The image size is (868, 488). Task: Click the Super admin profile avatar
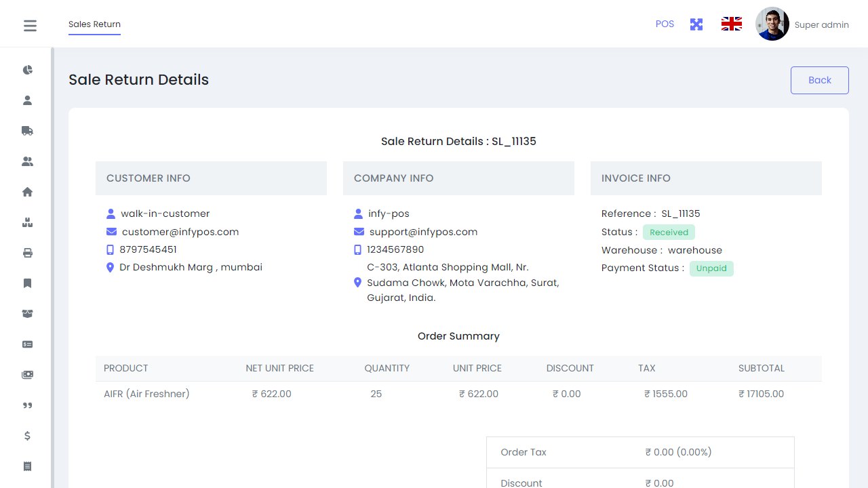(x=772, y=23)
